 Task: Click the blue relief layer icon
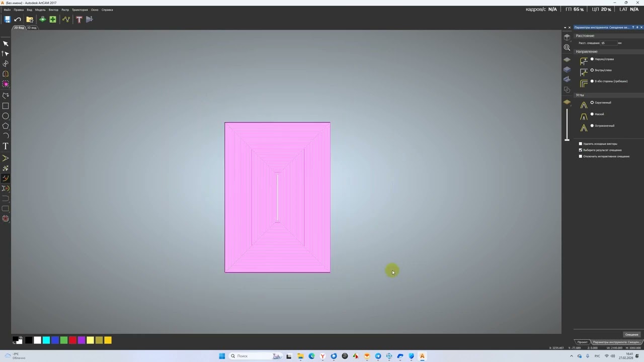(567, 69)
